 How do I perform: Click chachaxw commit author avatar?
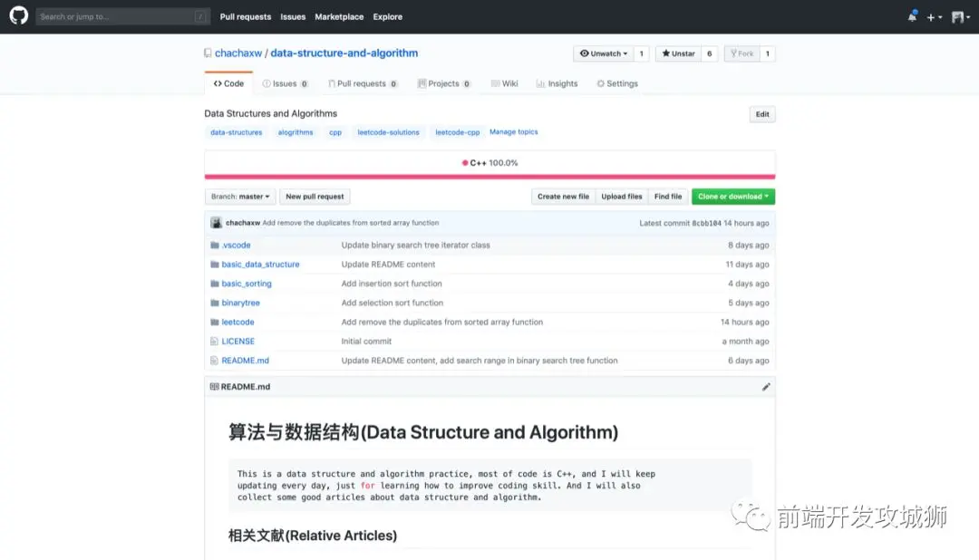point(216,223)
